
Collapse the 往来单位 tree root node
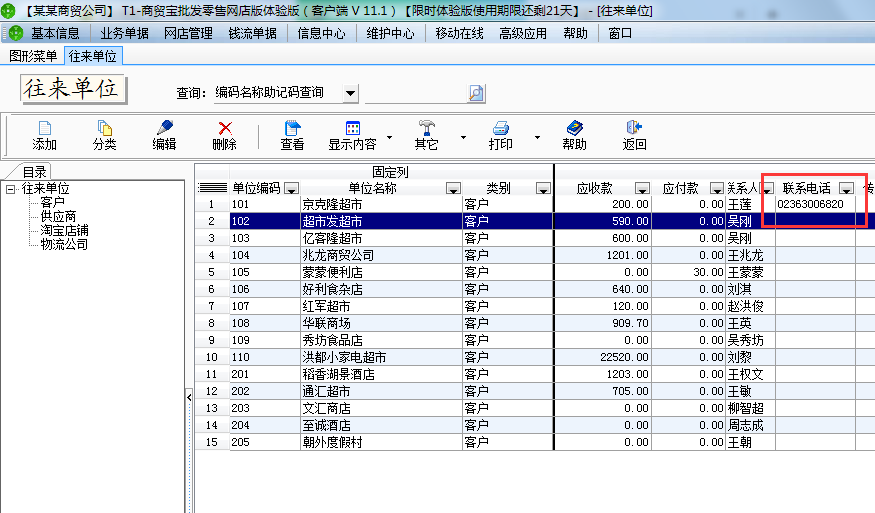pyautogui.click(x=10, y=189)
